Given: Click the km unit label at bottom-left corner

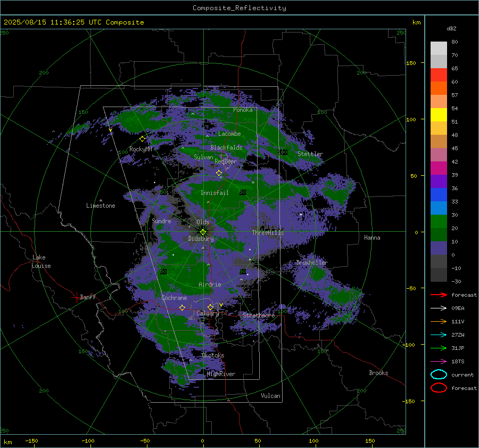Looking at the screenshot, I should click(7, 442).
